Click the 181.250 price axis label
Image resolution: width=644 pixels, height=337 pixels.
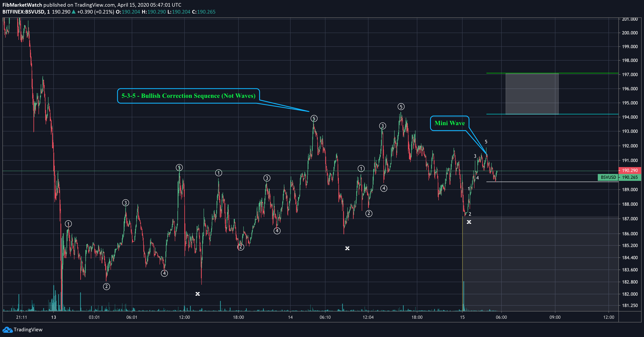click(x=630, y=305)
